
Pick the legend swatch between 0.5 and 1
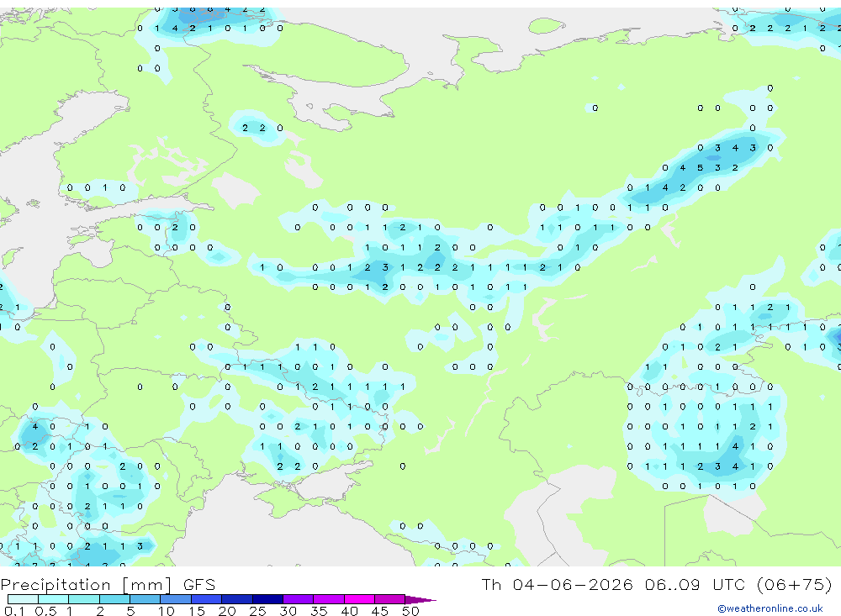point(54,599)
